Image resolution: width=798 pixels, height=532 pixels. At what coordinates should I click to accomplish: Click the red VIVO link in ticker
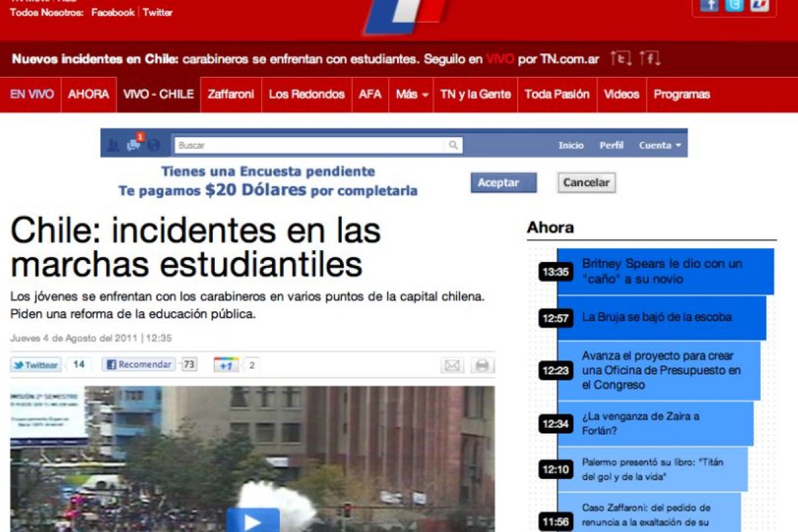(x=500, y=59)
